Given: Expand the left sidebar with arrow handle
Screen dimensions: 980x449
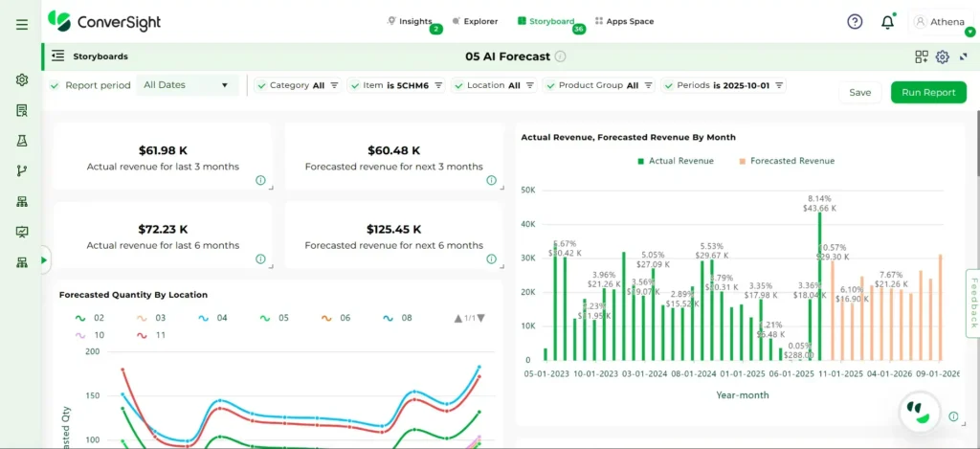Looking at the screenshot, I should tap(44, 258).
